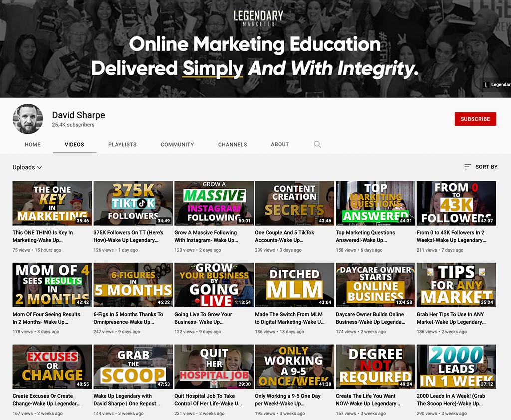Click title 'Grab Her Tips To Use In ANY Market'
The image size is (511, 420).
coord(451,318)
